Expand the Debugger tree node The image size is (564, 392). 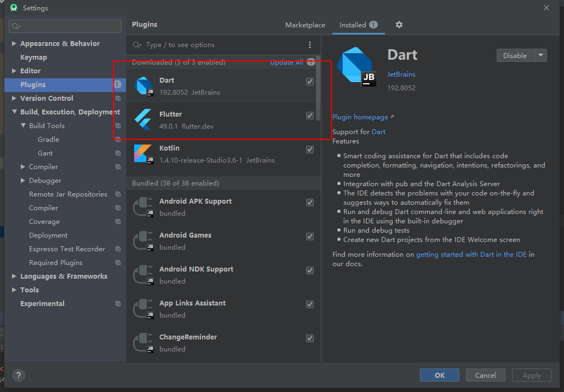point(22,180)
